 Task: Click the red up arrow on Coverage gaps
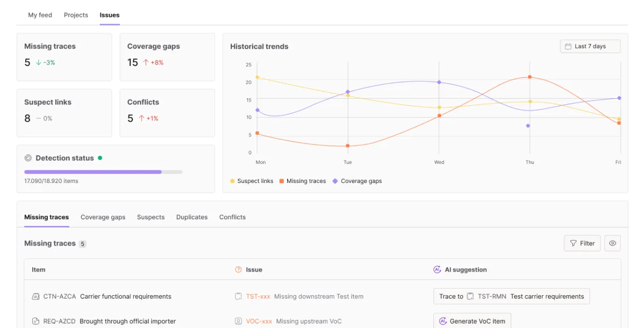146,63
